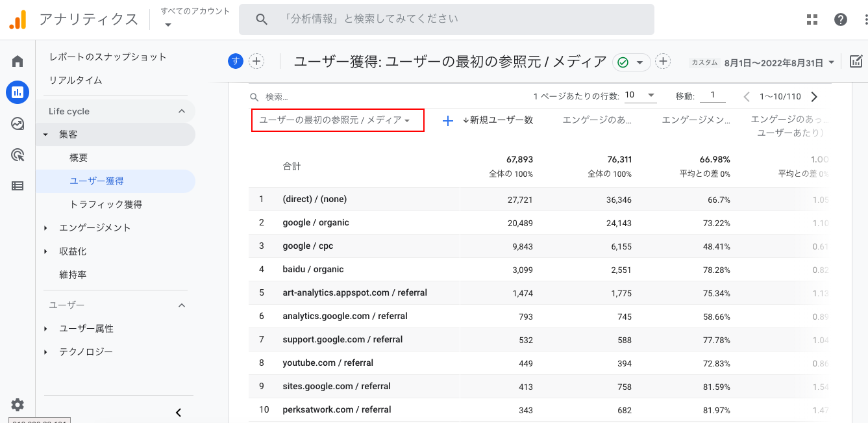Open the Google apps grid icon
The height and width of the screenshot is (423, 868).
pyautogui.click(x=812, y=19)
